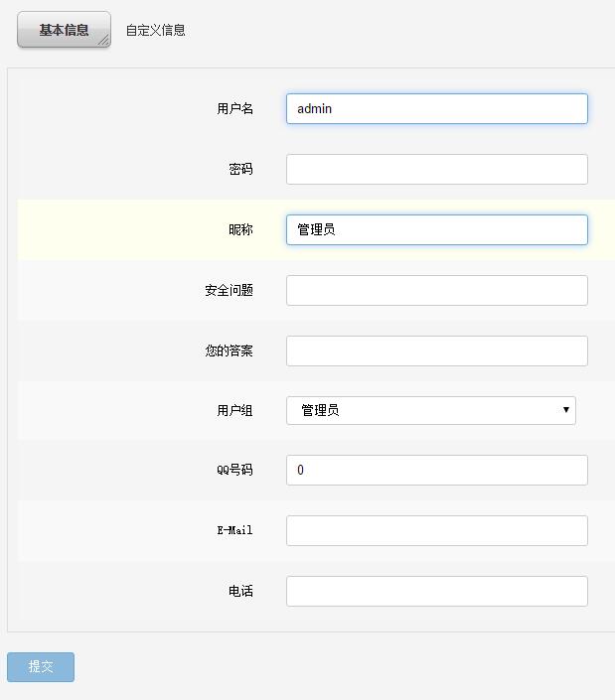Select the 昵称 label text
This screenshot has width=615, height=700.
click(240, 230)
